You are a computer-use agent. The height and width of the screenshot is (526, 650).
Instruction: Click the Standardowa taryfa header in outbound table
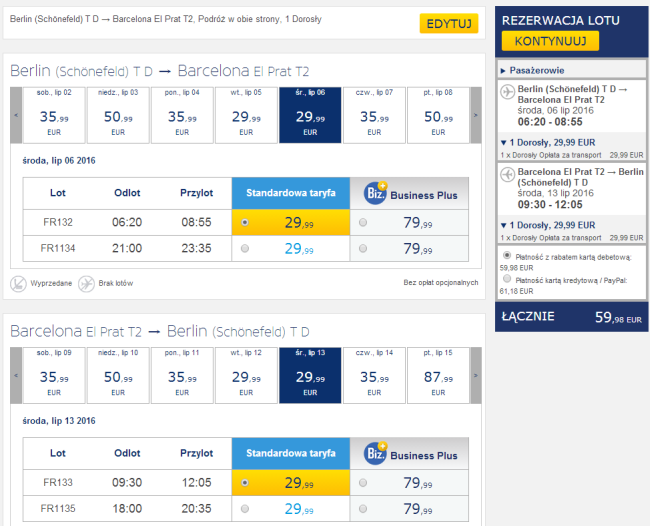click(x=291, y=193)
